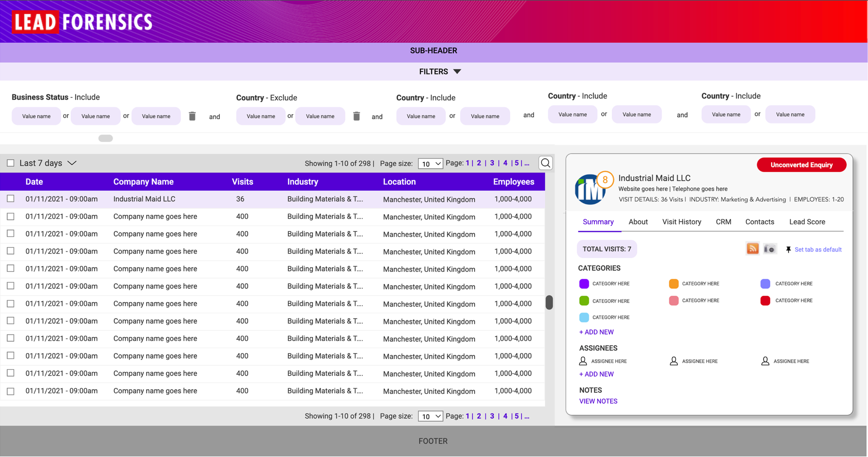This screenshot has width=868, height=457.
Task: Sort by the Date column header
Action: pos(34,182)
